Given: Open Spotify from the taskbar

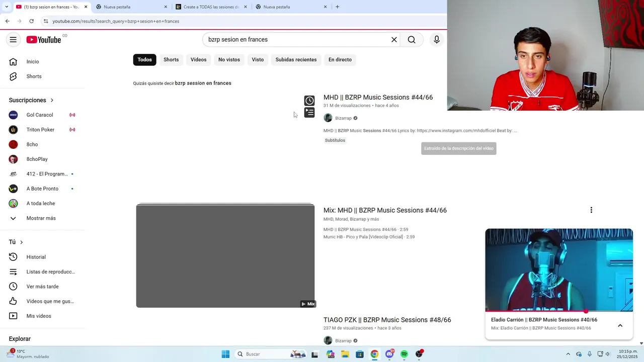Looking at the screenshot, I should [x=404, y=354].
